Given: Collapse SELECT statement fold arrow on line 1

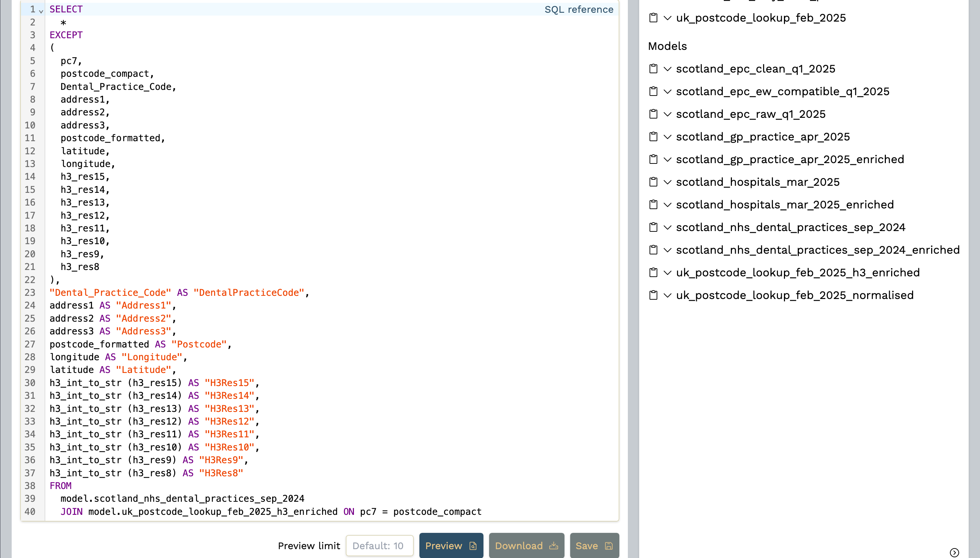Looking at the screenshot, I should point(41,11).
